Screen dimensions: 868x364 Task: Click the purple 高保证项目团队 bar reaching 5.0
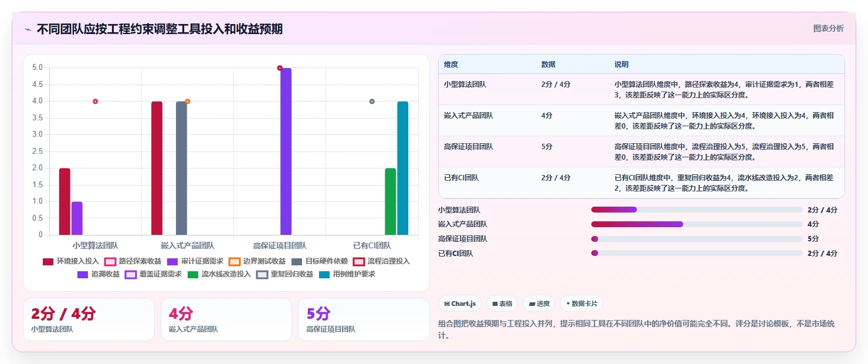(286, 151)
